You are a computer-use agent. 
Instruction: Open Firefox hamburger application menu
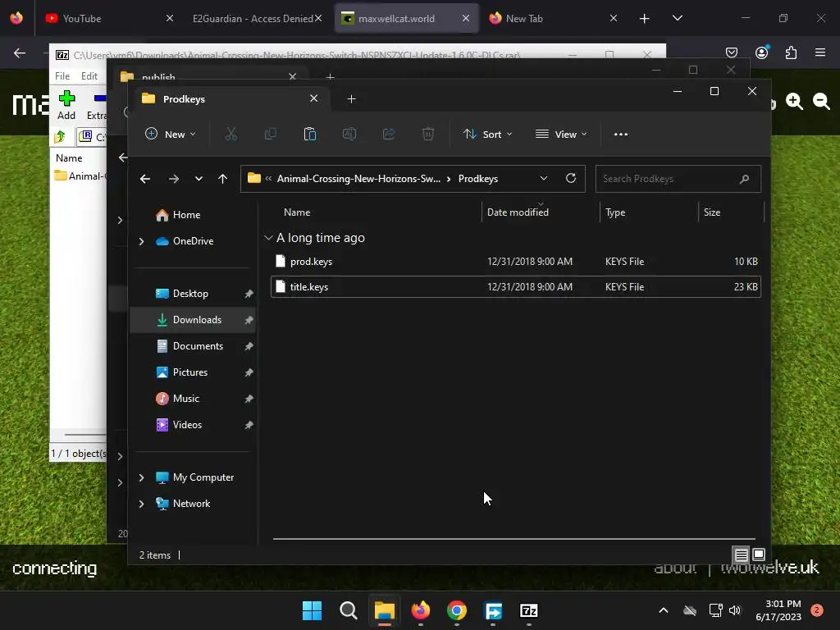[820, 52]
